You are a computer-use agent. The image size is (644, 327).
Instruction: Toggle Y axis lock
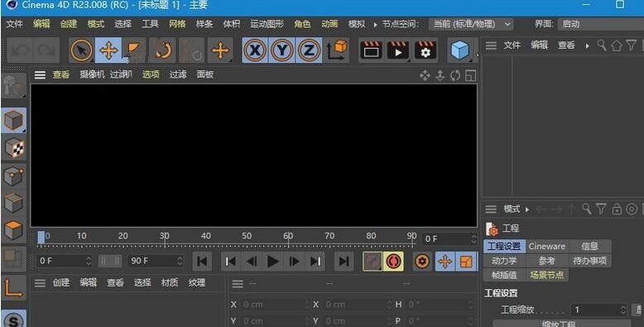coord(281,50)
